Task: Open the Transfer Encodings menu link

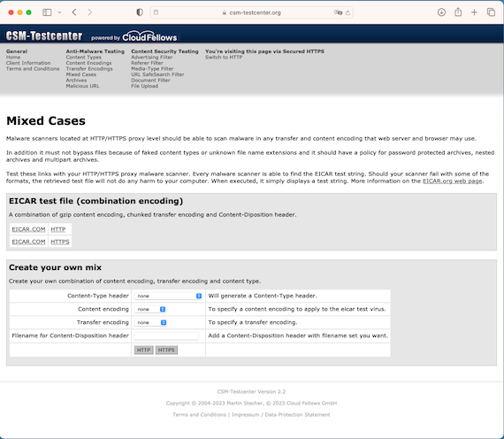Action: tap(89, 69)
